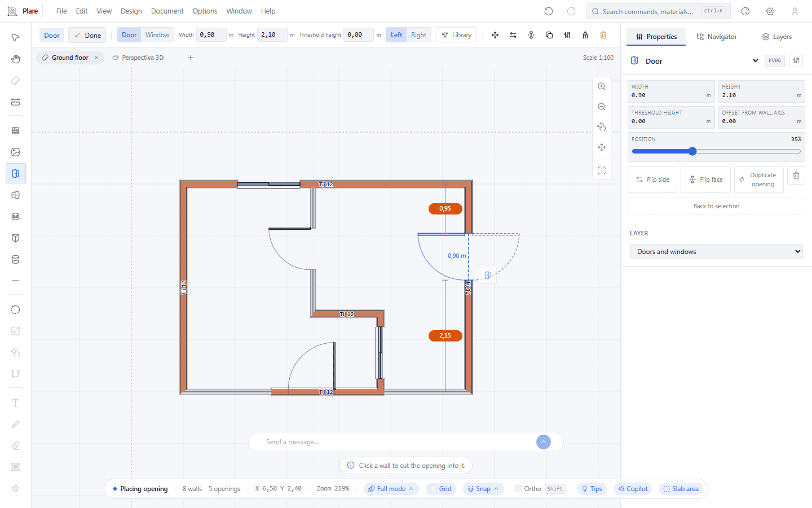Expand the Full mode menu

[x=391, y=489]
